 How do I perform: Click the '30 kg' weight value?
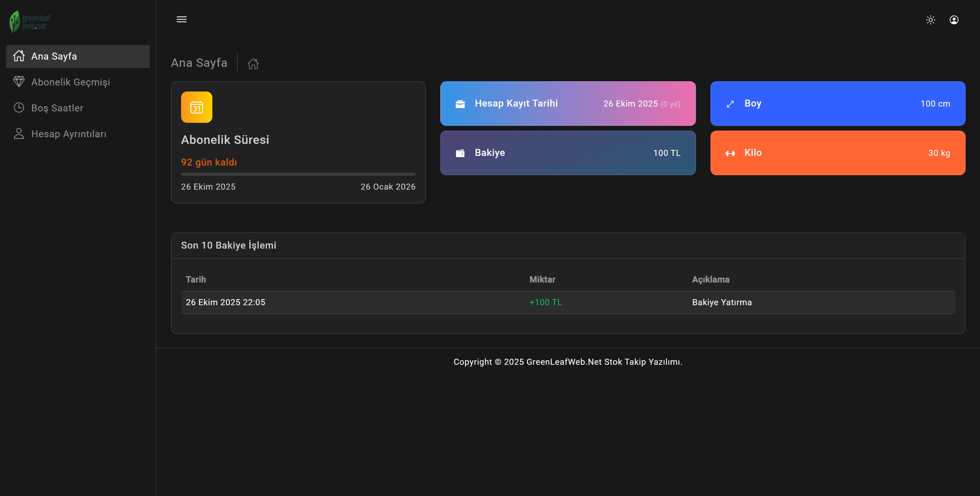tap(939, 153)
